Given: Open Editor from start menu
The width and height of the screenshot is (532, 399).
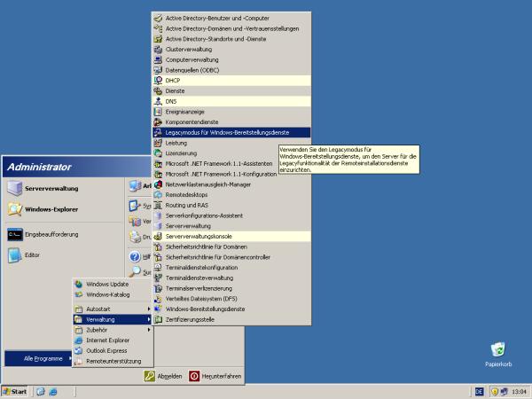Looking at the screenshot, I should [x=64, y=255].
